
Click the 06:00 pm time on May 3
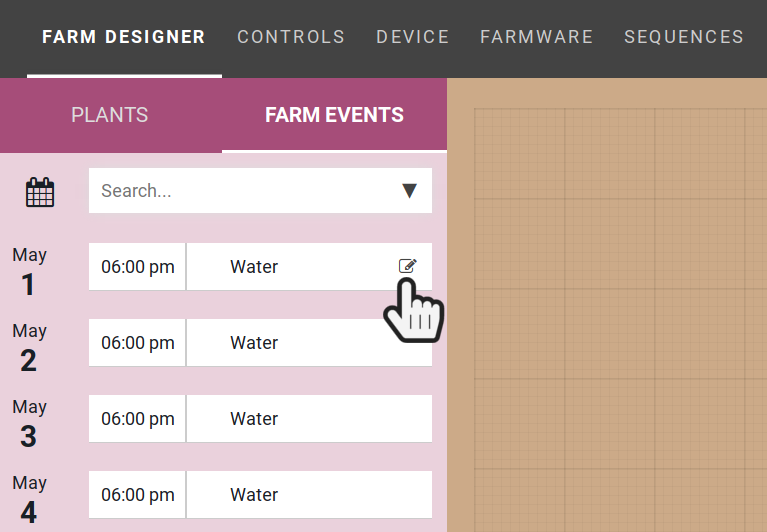pos(138,419)
